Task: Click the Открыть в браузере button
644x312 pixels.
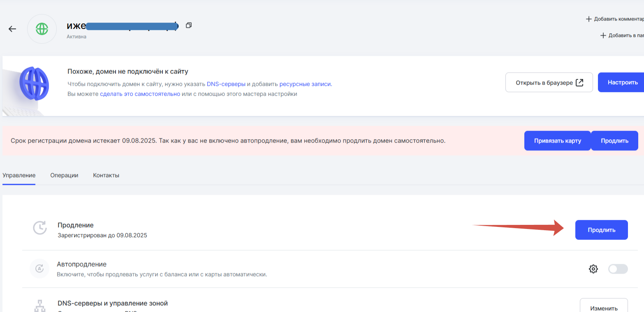Action: (549, 83)
